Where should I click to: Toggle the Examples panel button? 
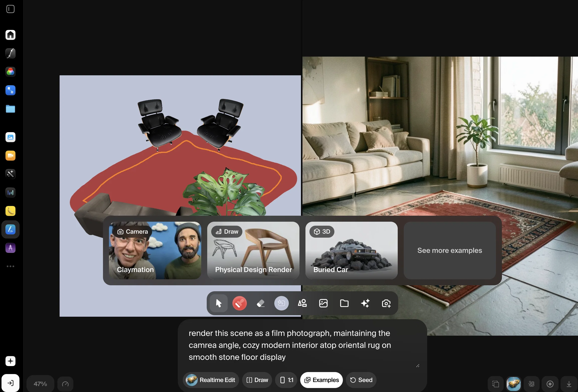point(321,380)
